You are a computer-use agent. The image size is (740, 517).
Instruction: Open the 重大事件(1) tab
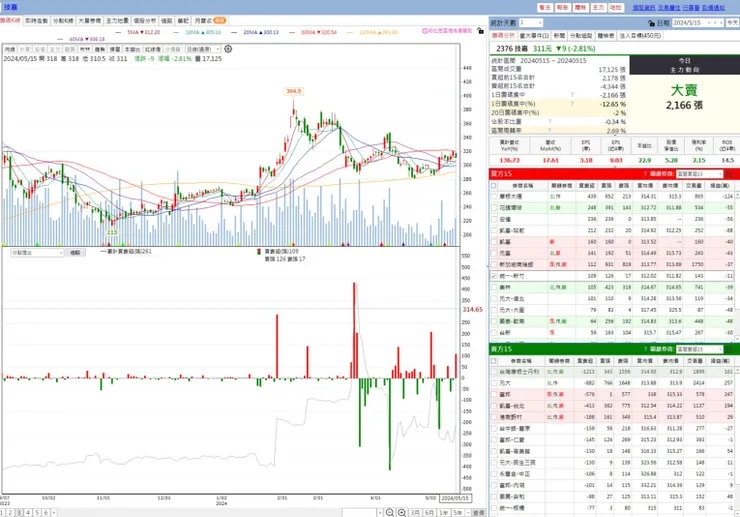[534, 36]
